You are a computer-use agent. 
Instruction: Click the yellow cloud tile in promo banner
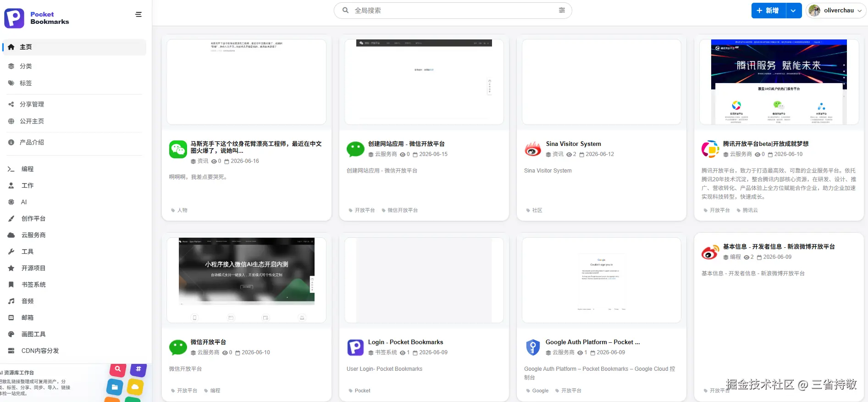point(135,387)
